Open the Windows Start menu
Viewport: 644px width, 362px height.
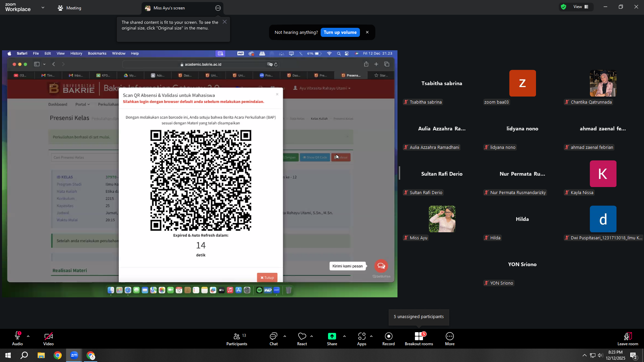pyautogui.click(x=8, y=355)
